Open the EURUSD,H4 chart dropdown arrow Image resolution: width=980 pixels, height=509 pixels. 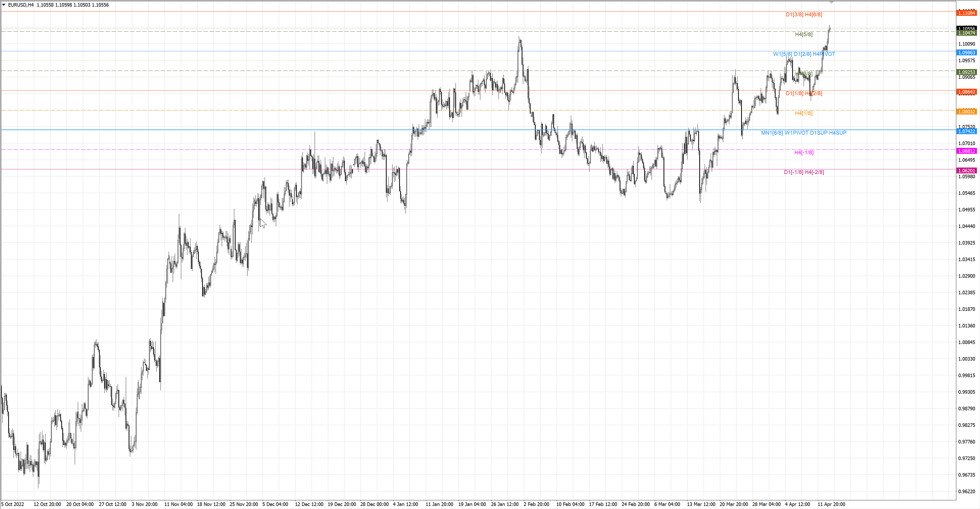[x=4, y=5]
